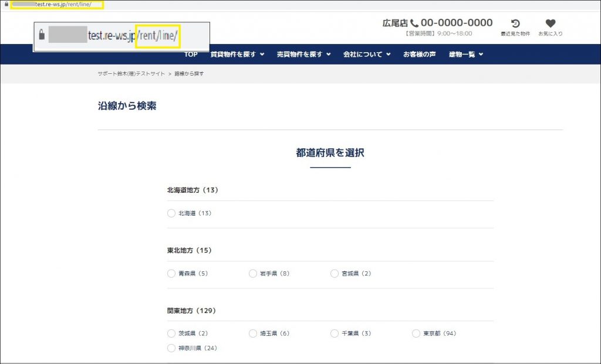Expand the 建物一覧 navigation dropdown
601x364 pixels.
point(466,55)
